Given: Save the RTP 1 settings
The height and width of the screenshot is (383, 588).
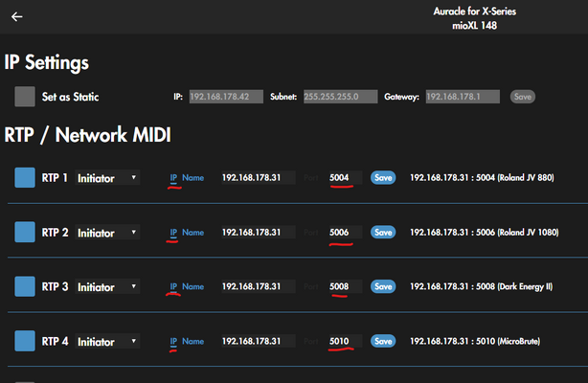Looking at the screenshot, I should click(383, 177).
